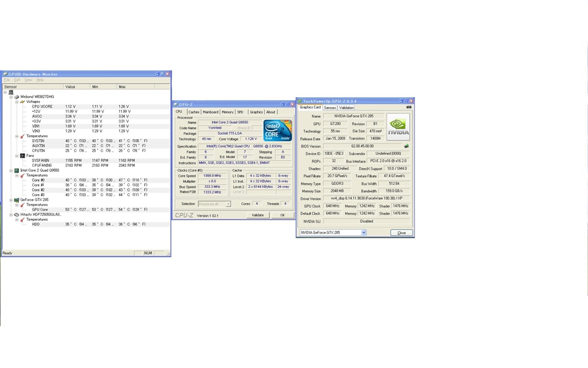Click the Intel Core 2 Quad logo
Viewport: 588px width, 368px height.
(x=277, y=131)
